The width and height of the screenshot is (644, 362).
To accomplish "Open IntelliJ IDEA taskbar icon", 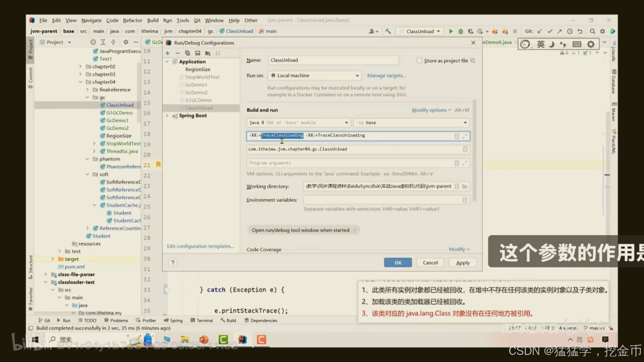I will 243,340.
